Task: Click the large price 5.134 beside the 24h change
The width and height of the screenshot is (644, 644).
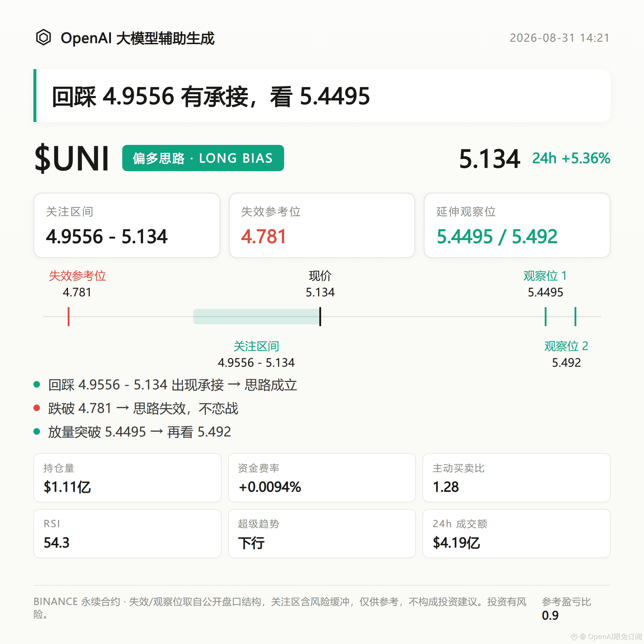Action: pos(489,159)
